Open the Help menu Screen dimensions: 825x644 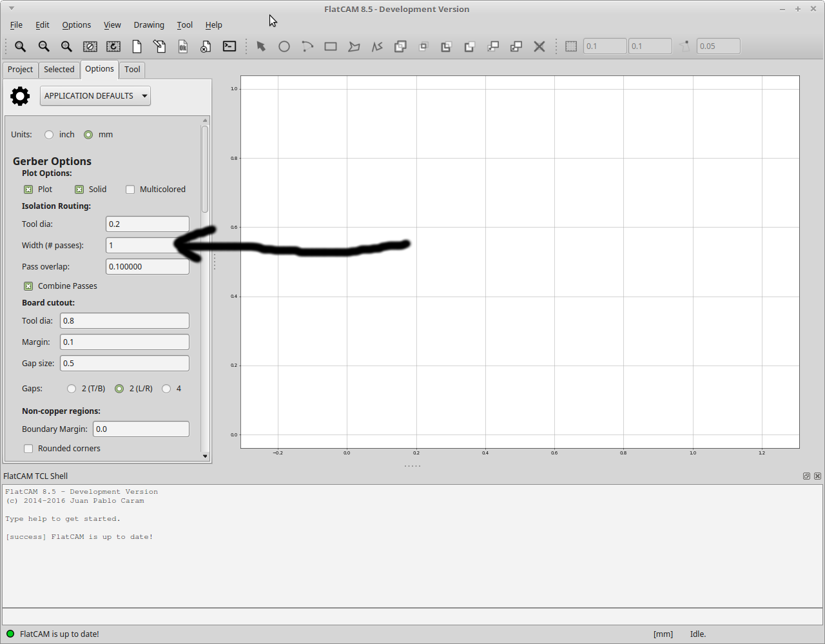(x=214, y=25)
